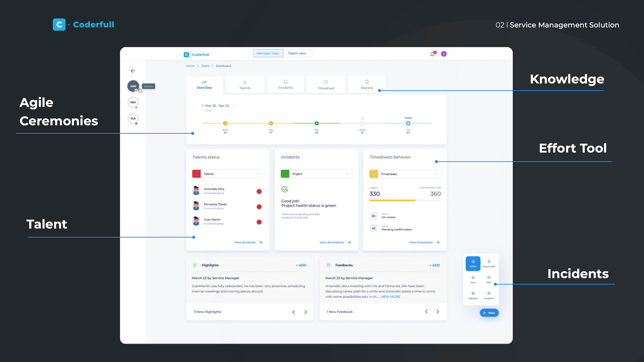The width and height of the screenshot is (644, 362).
Task: Go back using the sidebar arrow
Action: pyautogui.click(x=133, y=71)
